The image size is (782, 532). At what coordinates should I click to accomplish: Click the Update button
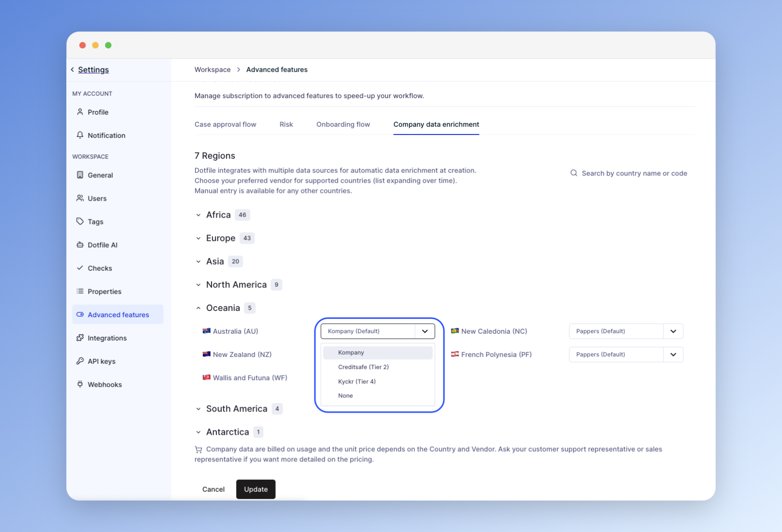coord(256,489)
